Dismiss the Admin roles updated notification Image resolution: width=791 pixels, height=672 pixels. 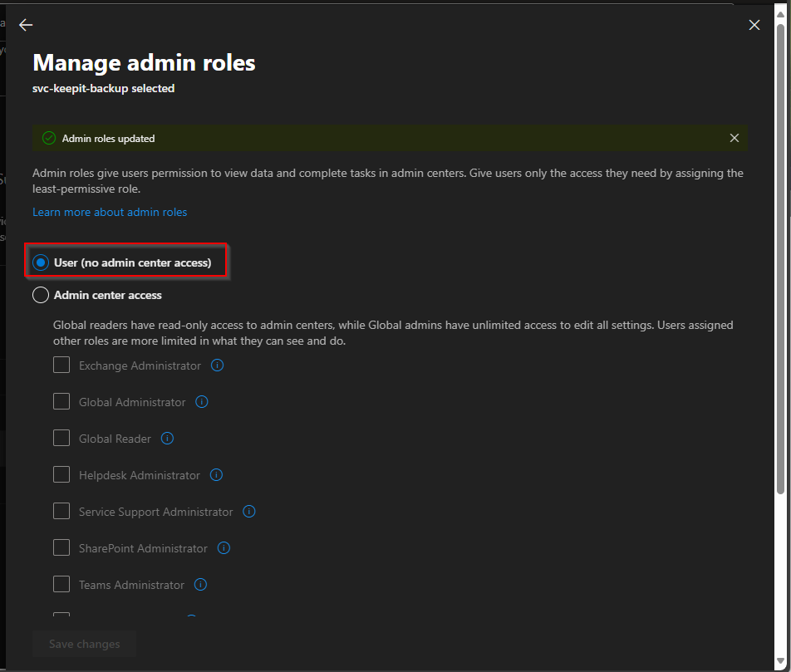click(734, 138)
